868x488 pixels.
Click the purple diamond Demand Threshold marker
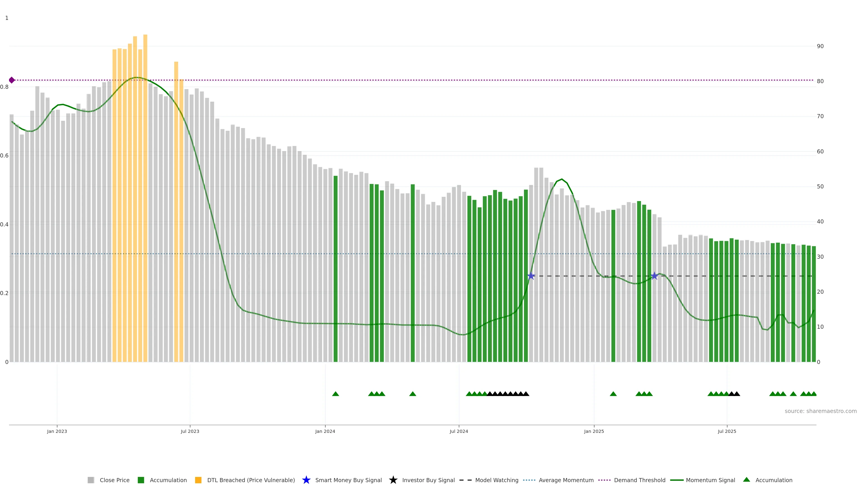12,80
